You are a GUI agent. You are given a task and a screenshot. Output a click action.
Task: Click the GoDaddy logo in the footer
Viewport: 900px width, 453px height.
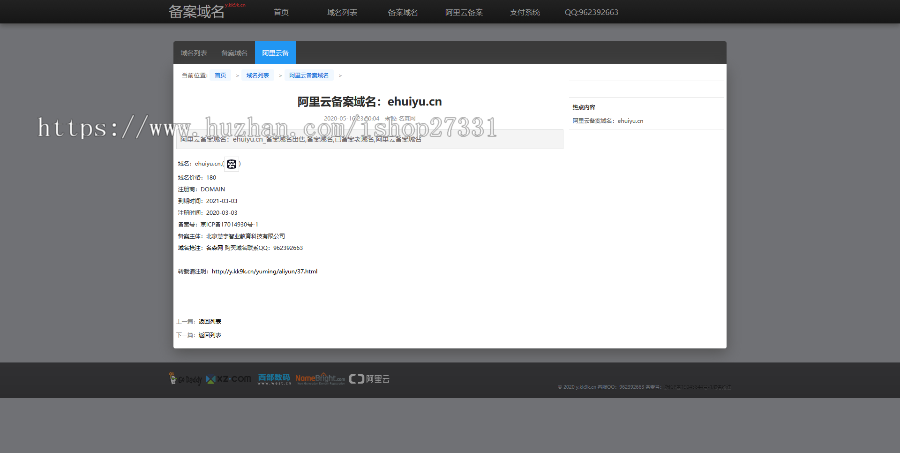185,378
